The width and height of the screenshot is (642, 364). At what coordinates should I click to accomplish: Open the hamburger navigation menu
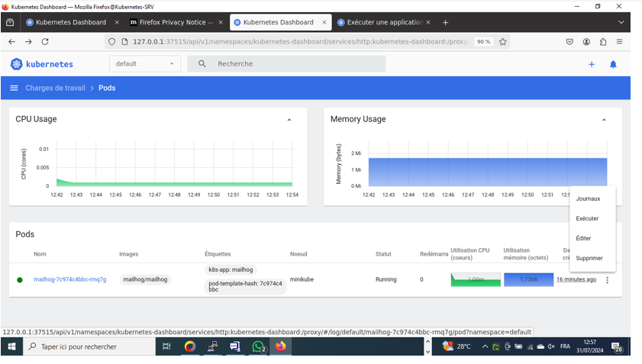click(14, 88)
